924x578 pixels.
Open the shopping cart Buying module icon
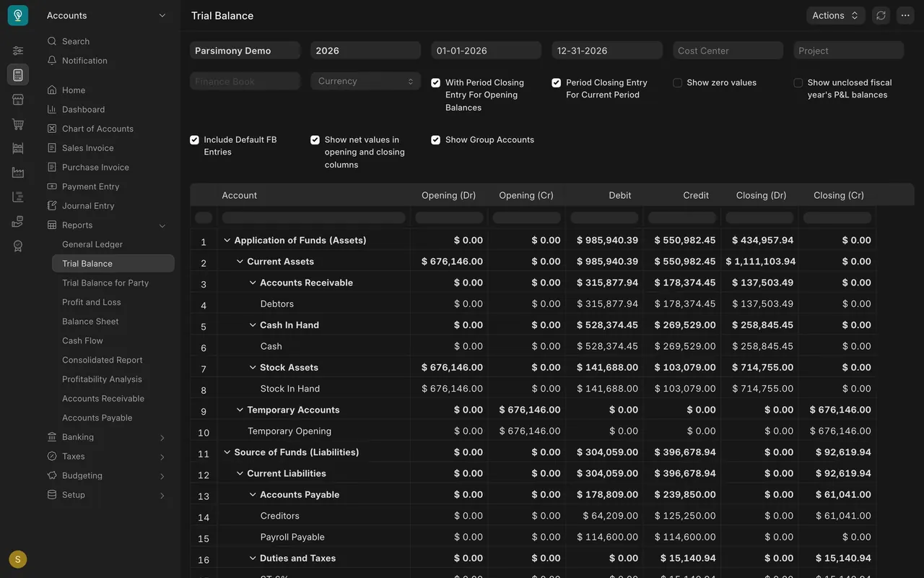18,124
